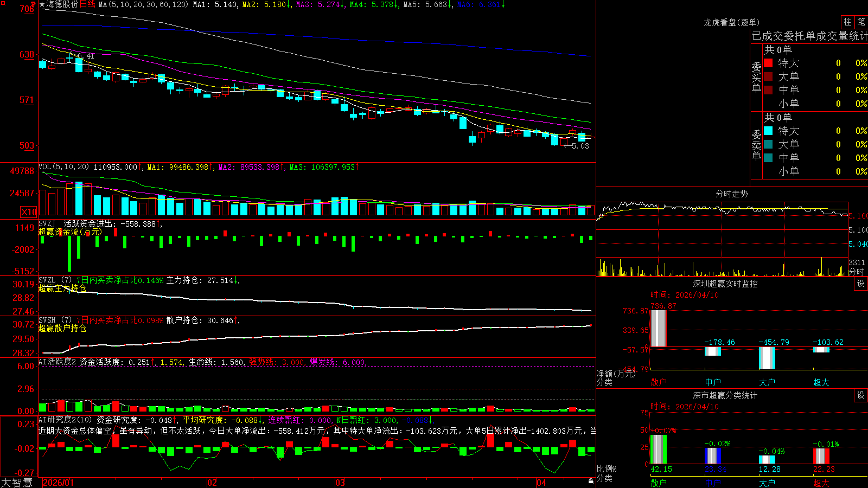Viewport: 868px width, 488px height.
Task: Click the dark red 中单 buy-order swatch
Action: [768, 90]
